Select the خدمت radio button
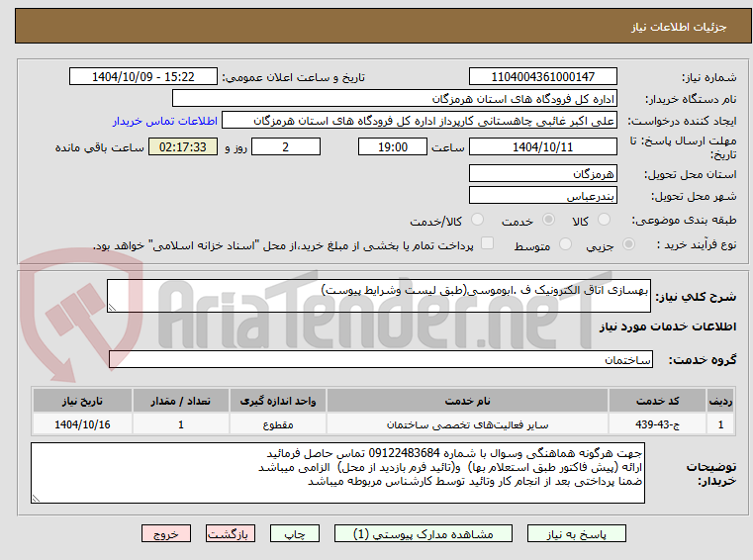 click(x=548, y=220)
